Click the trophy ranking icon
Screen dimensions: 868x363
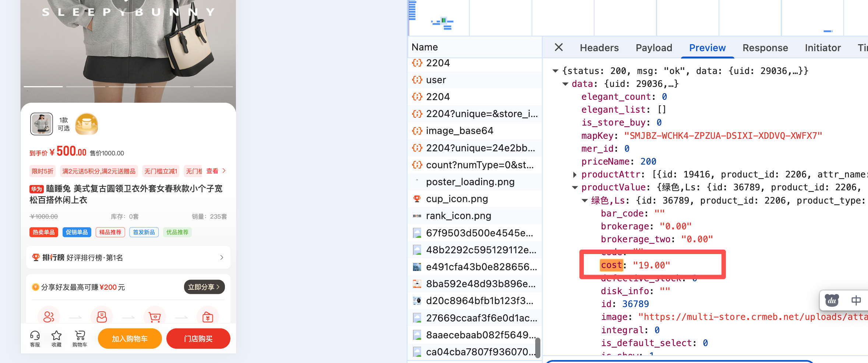pos(36,257)
